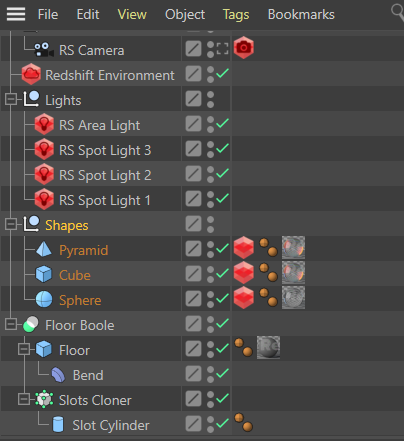The image size is (404, 441).
Task: Click the Redshift Environment cloud icon
Action: click(31, 74)
